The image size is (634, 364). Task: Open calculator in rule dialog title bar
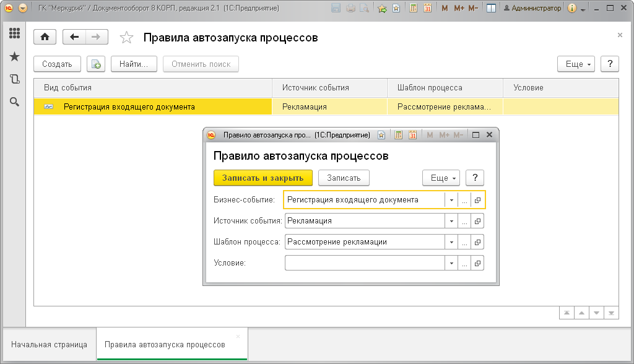(x=398, y=135)
